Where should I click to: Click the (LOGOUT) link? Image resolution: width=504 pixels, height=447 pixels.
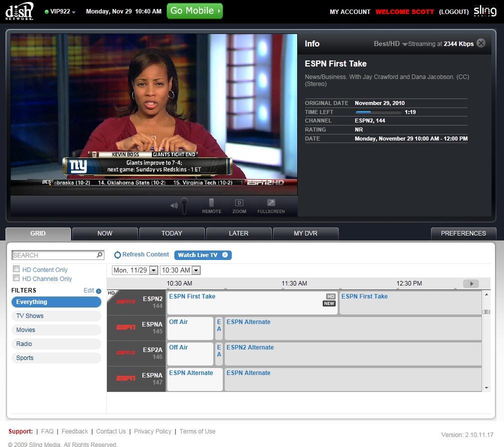(x=454, y=12)
